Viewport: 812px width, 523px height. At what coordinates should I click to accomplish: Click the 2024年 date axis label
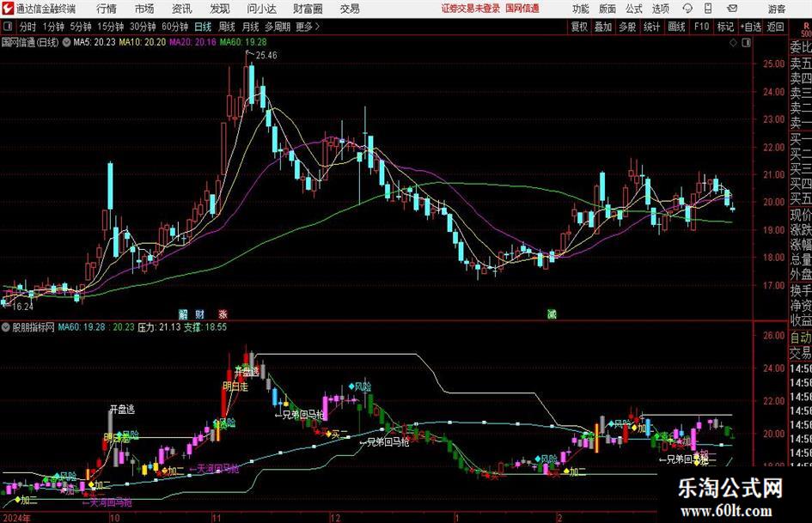[16, 518]
